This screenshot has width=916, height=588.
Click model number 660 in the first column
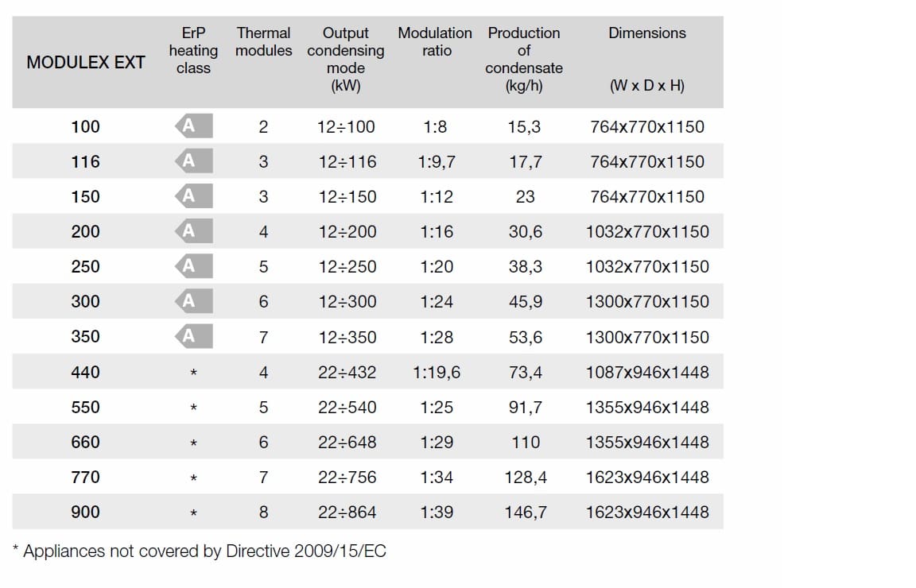coord(86,442)
